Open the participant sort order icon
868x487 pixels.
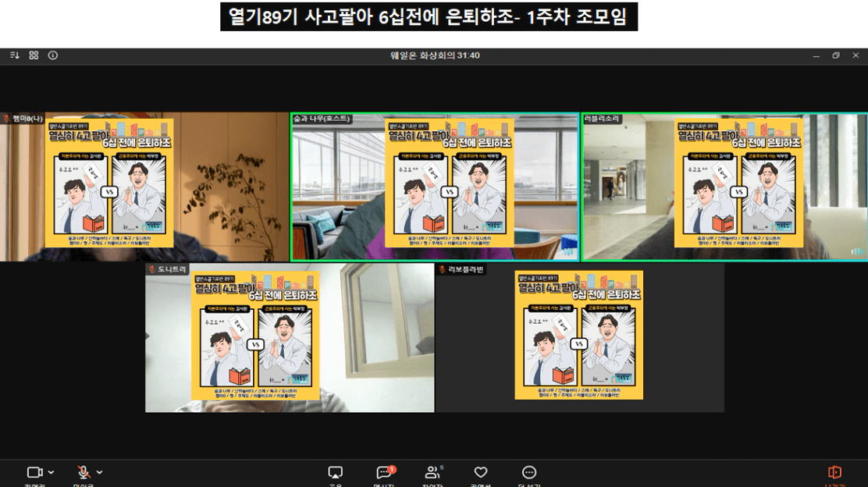15,55
